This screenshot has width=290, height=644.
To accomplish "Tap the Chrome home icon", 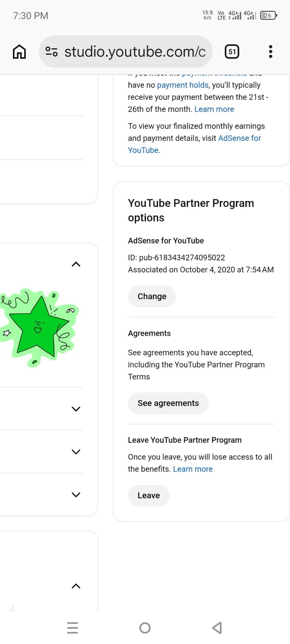I will [19, 52].
